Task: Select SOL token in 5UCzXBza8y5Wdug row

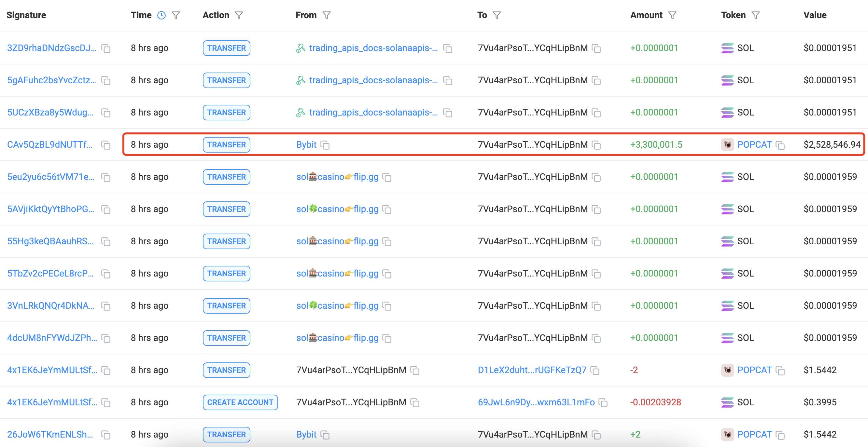Action: pos(745,113)
